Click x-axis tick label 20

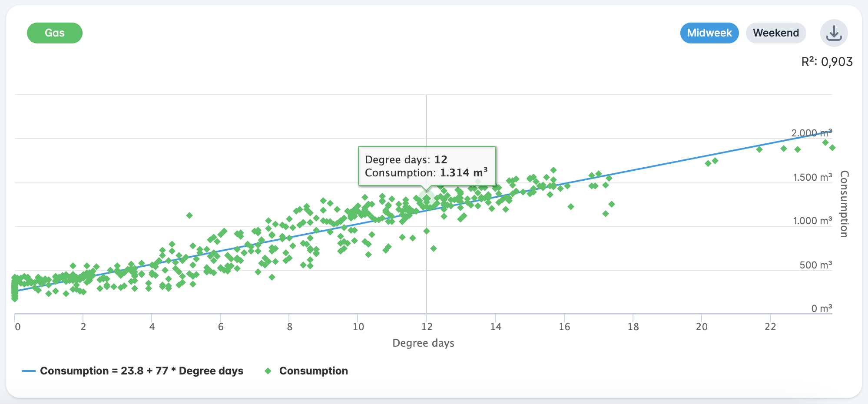point(702,327)
